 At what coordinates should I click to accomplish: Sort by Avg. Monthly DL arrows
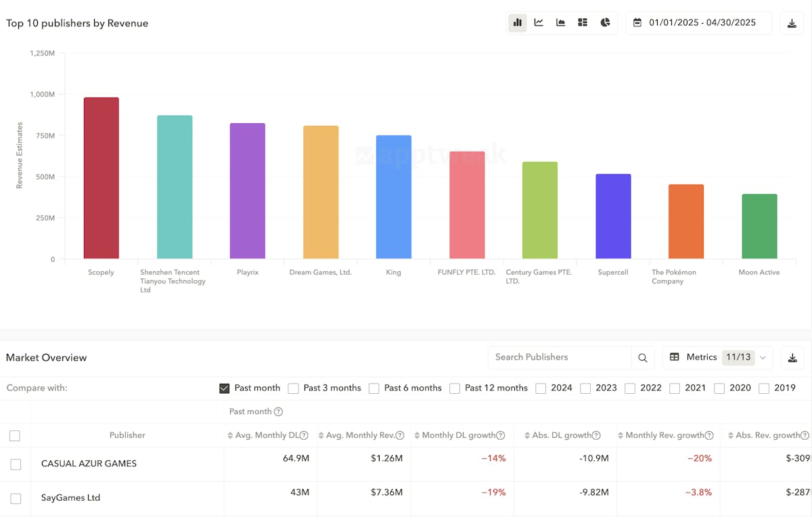click(x=231, y=436)
